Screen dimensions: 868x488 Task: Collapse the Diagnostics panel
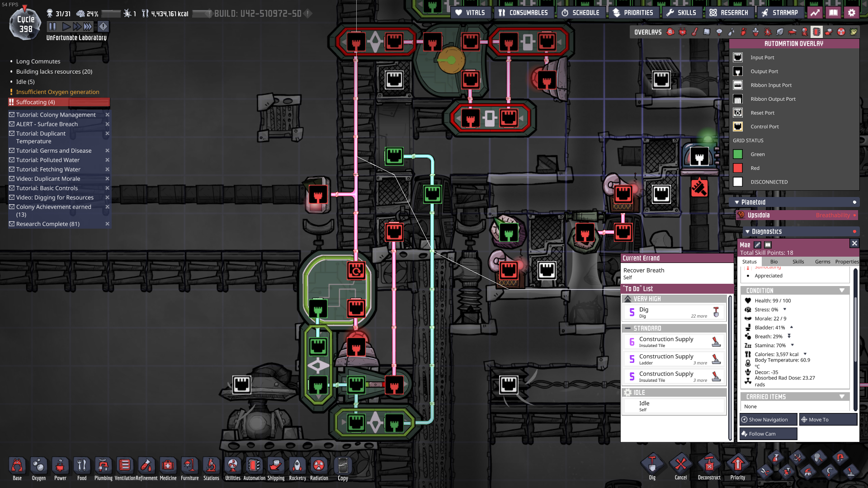tap(747, 232)
